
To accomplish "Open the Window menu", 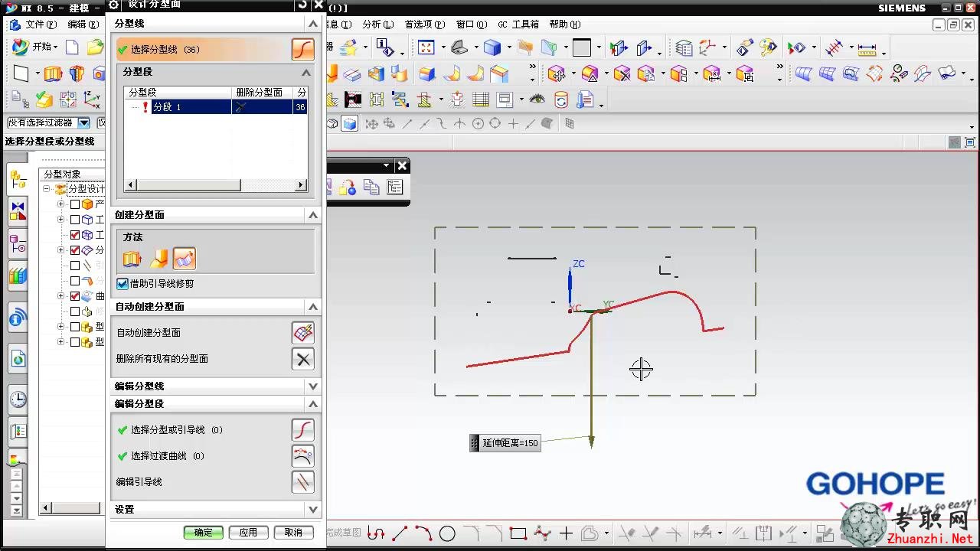I will 470,24.
